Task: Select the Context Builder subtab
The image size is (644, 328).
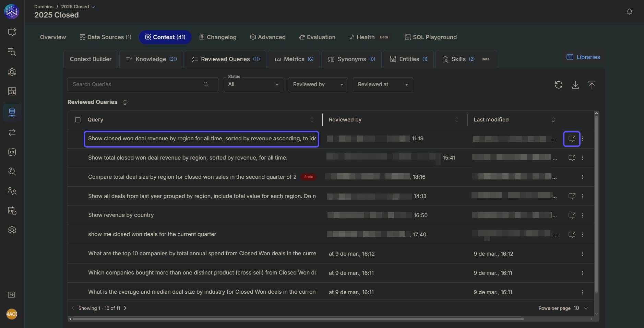Action: pos(91,59)
